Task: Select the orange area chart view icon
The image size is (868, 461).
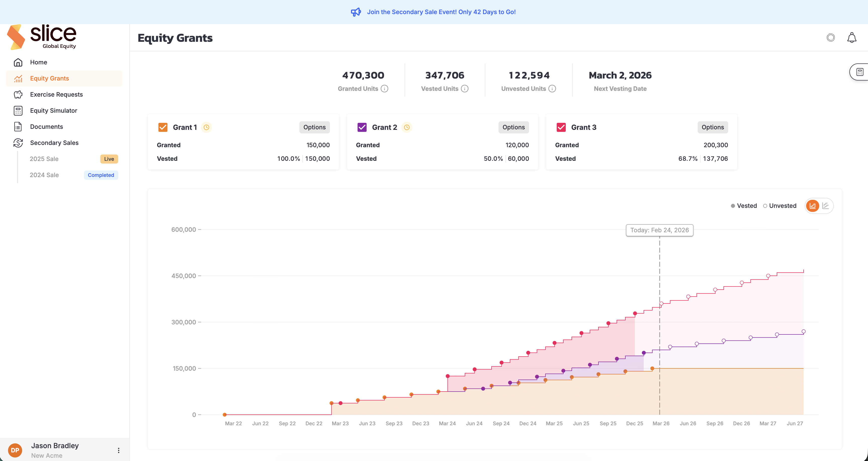Action: [812, 206]
